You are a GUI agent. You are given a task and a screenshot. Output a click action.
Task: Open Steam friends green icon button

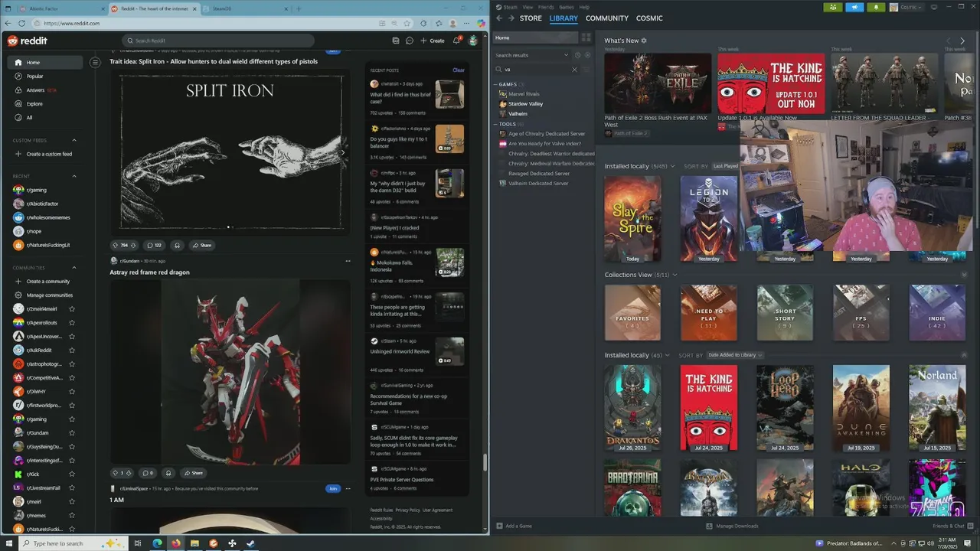coord(833,7)
